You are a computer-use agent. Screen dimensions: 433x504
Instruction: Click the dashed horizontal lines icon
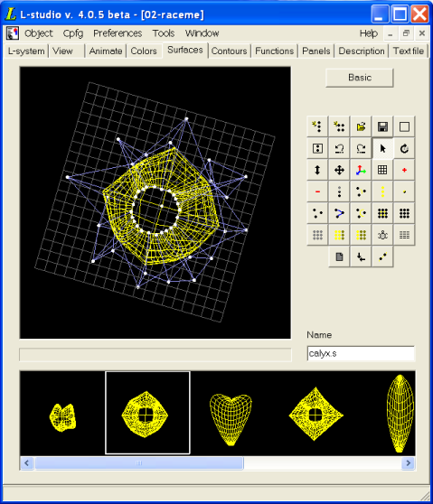click(404, 235)
